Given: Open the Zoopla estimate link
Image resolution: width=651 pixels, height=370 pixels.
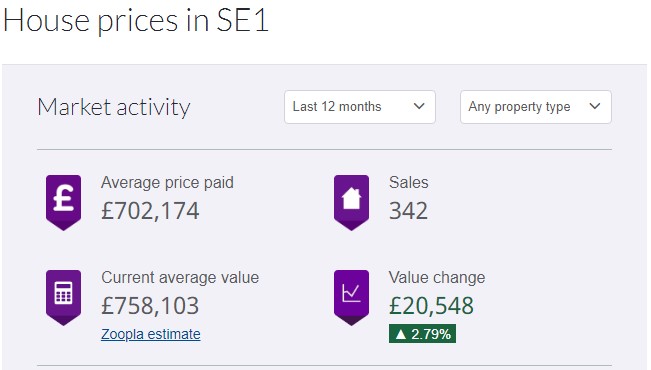Looking at the screenshot, I should (151, 334).
